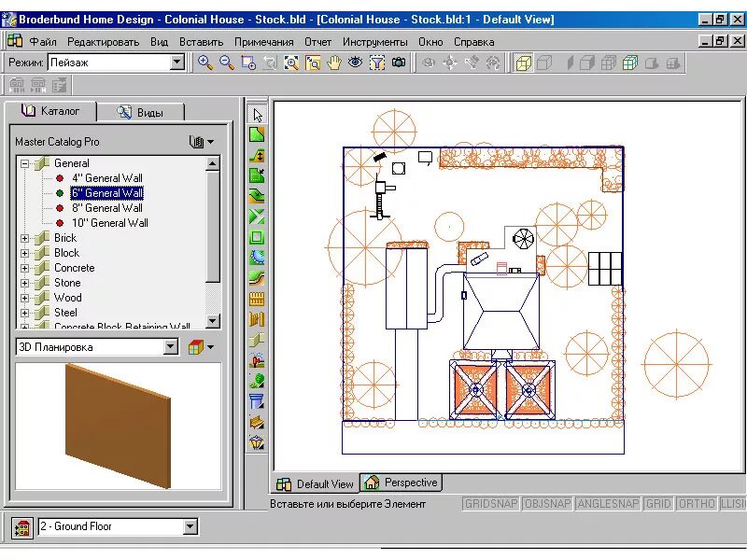Viewport: 747px width, 560px height.
Task: Pick the pathway crossing tool
Action: click(x=258, y=217)
